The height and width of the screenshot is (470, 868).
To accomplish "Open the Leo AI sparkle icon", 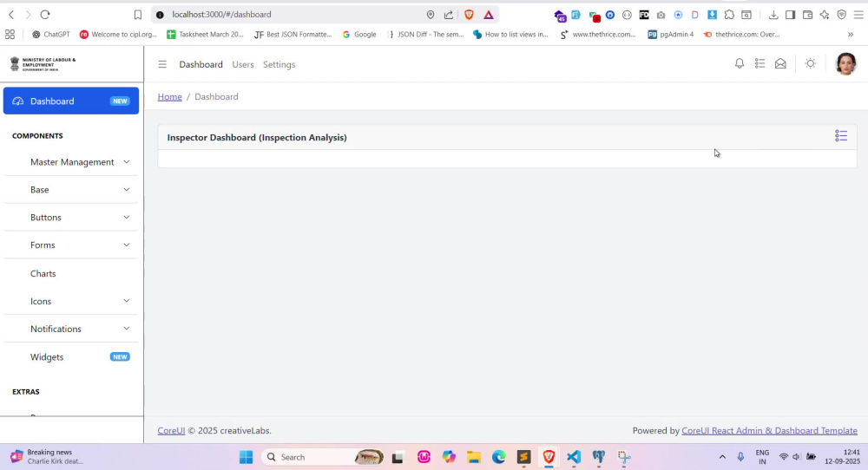I will tap(825, 15).
